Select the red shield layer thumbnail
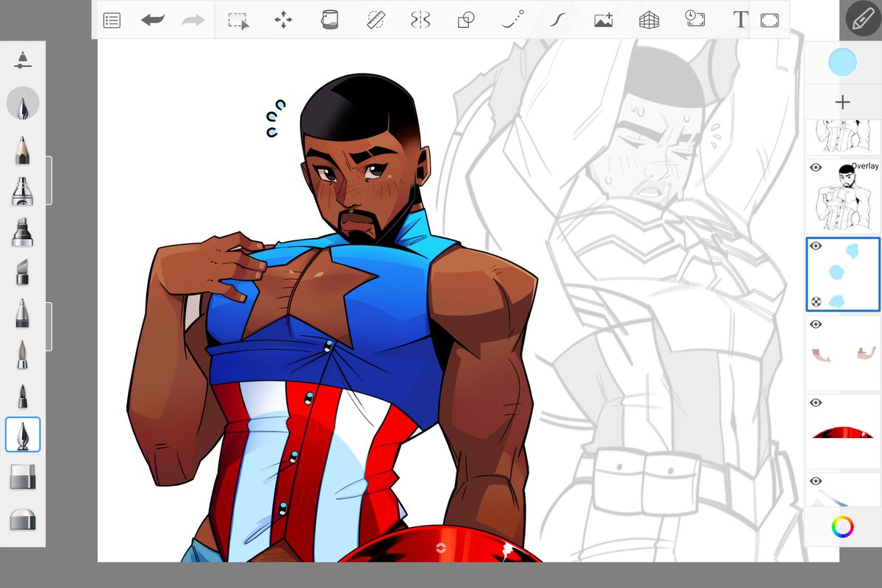Image resolution: width=882 pixels, height=588 pixels. (x=843, y=431)
